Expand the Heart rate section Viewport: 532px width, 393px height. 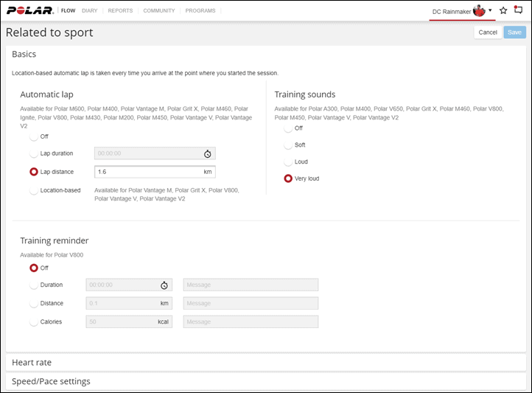coord(266,363)
